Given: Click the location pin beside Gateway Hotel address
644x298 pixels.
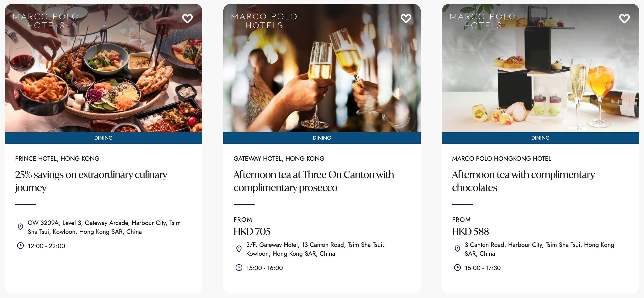Looking at the screenshot, I should click(x=239, y=249).
